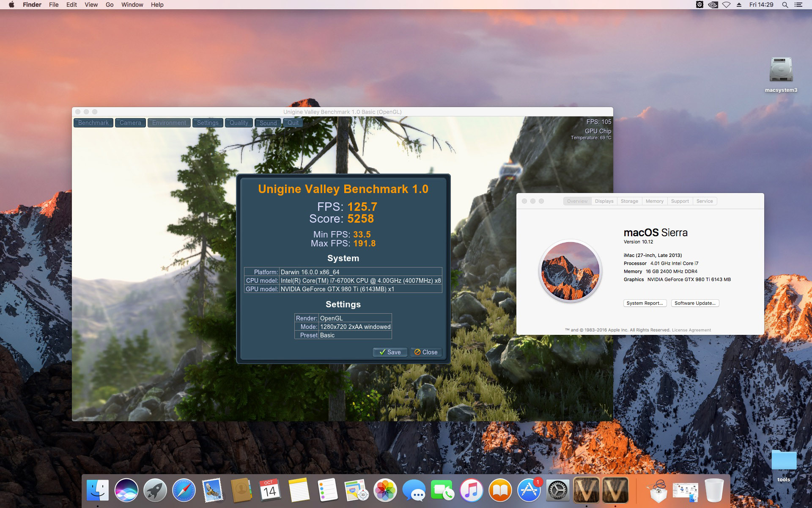The height and width of the screenshot is (508, 812).
Task: Open the Camera menu in Valley
Action: pyautogui.click(x=130, y=123)
